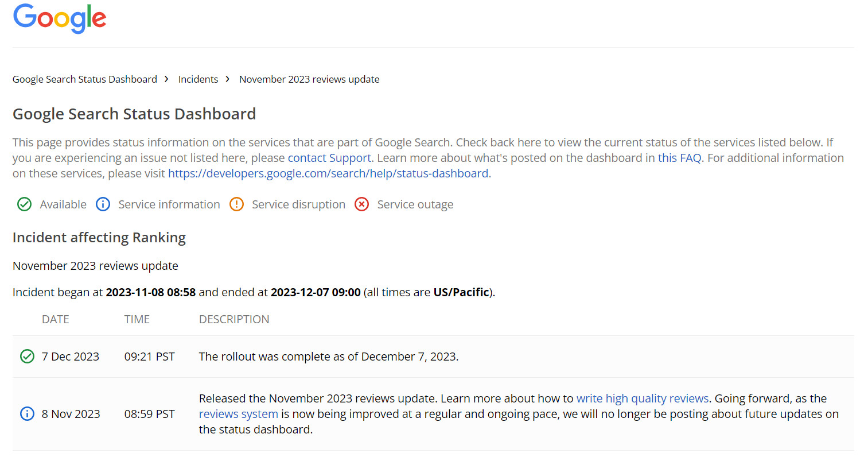Click the checkmark icon beside 7 Dec 2023
This screenshot has height=457, width=868.
(x=27, y=356)
